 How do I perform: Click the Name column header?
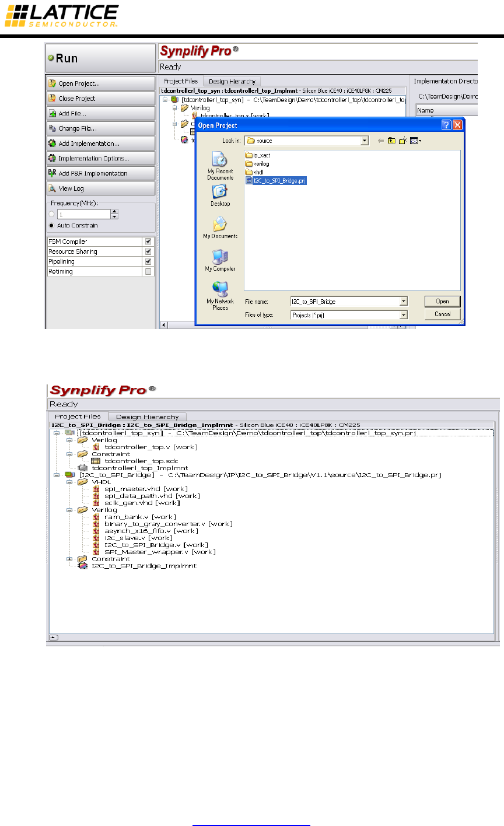coord(446,110)
